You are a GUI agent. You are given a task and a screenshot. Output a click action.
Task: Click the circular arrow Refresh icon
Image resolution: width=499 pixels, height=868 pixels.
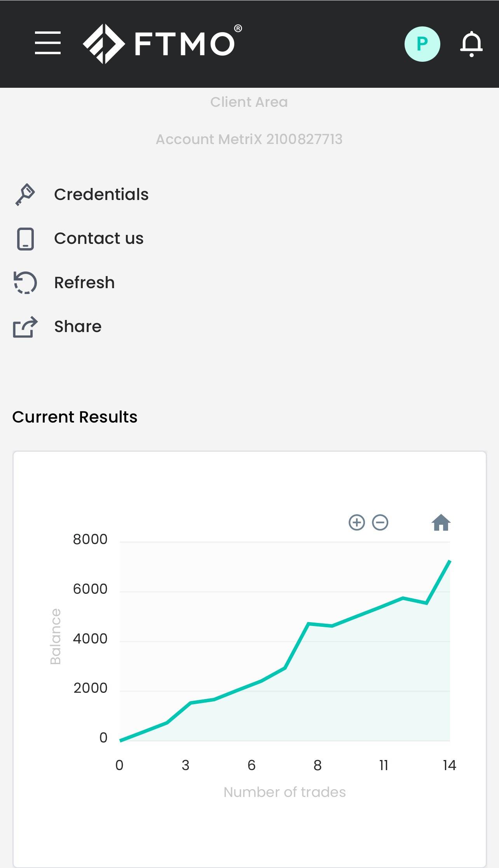(25, 283)
